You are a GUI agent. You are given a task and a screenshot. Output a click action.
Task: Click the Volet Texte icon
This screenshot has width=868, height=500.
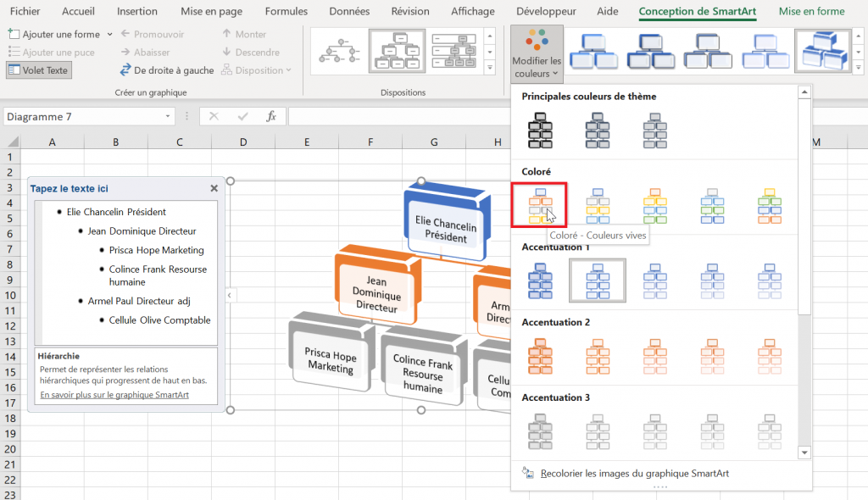pos(15,69)
